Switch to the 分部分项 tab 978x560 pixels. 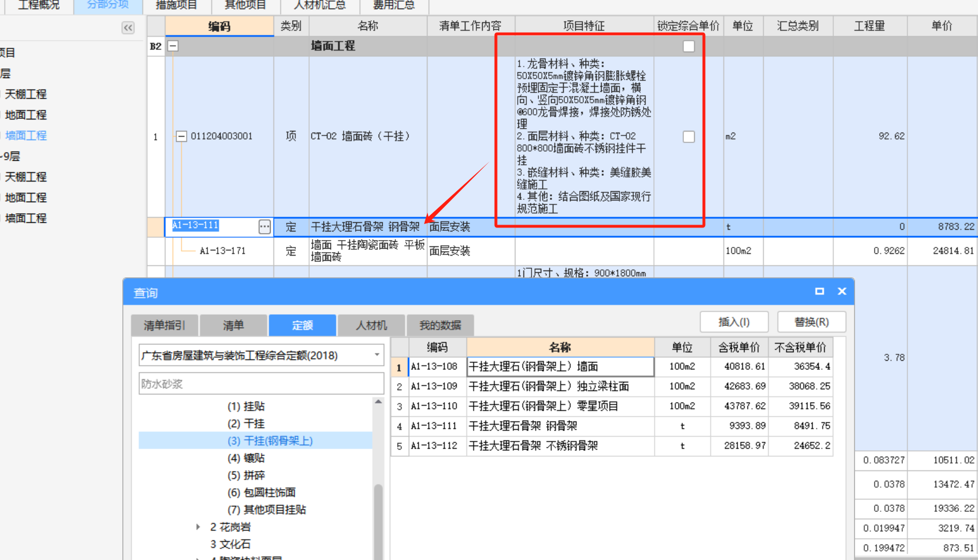click(x=108, y=5)
